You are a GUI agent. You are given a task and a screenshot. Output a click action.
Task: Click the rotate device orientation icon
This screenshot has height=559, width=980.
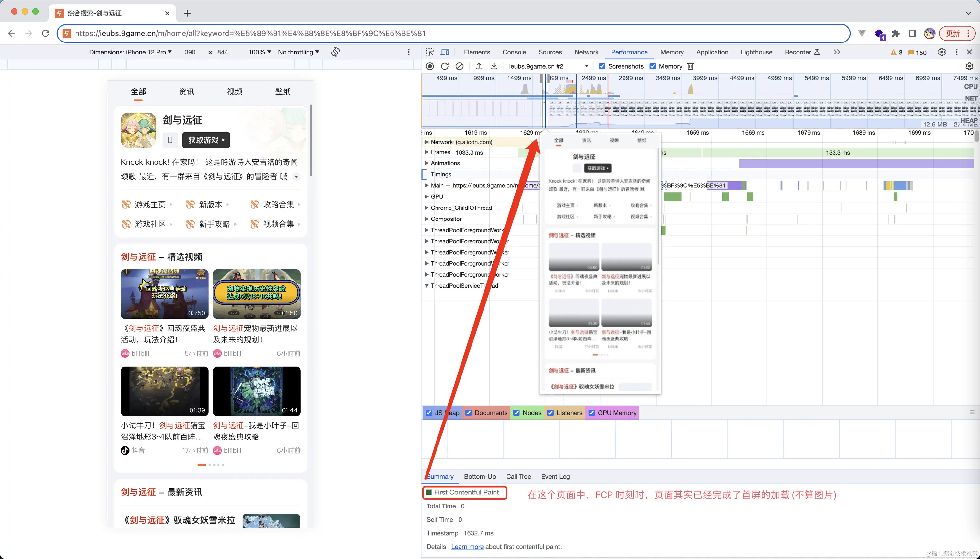(335, 52)
